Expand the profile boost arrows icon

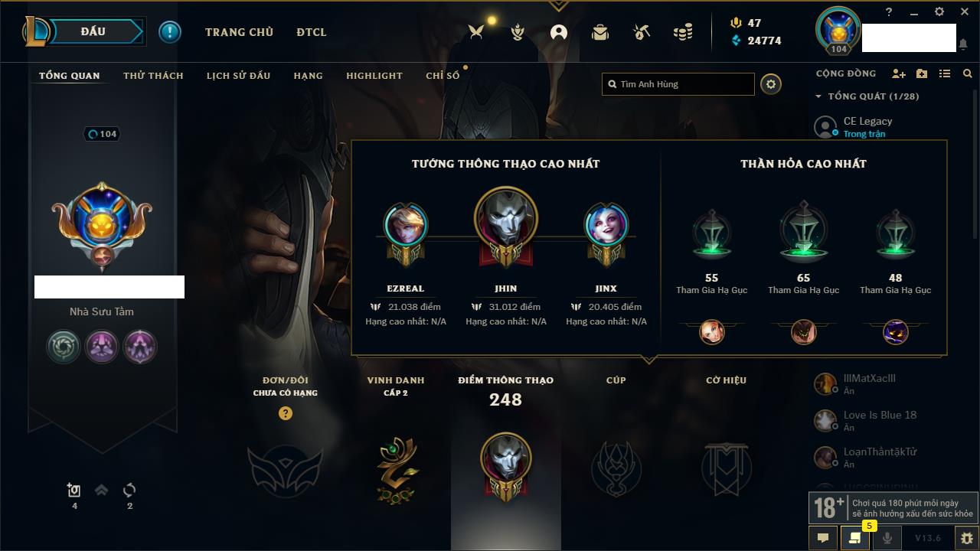point(101,491)
